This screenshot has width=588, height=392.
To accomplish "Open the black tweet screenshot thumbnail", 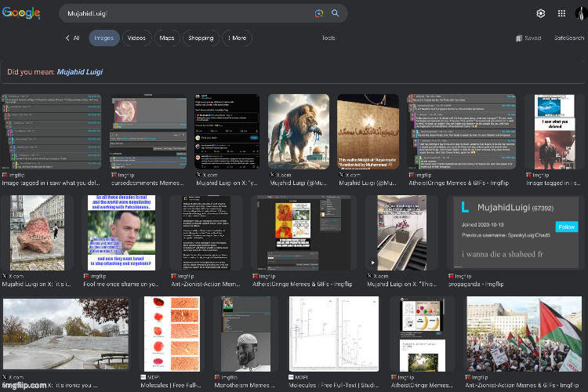I will (227, 131).
